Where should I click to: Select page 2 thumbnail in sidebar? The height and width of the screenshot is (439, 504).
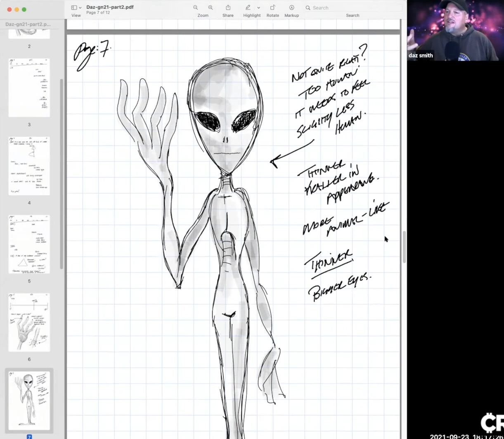pyautogui.click(x=29, y=33)
